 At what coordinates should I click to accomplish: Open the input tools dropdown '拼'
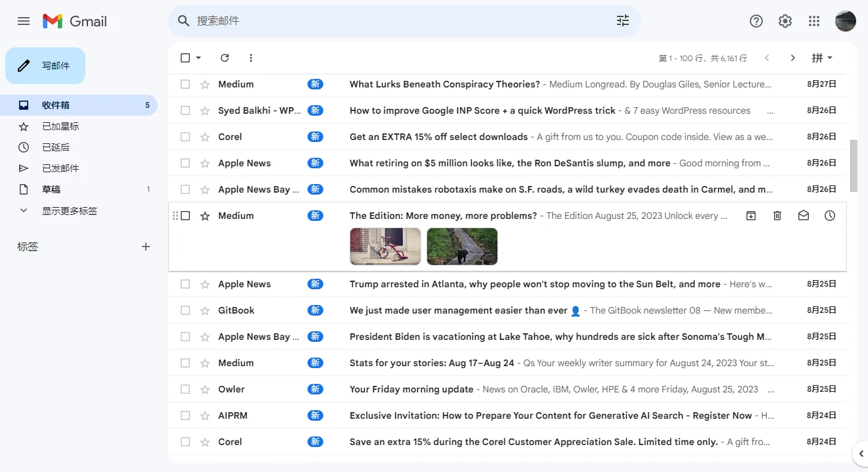822,58
